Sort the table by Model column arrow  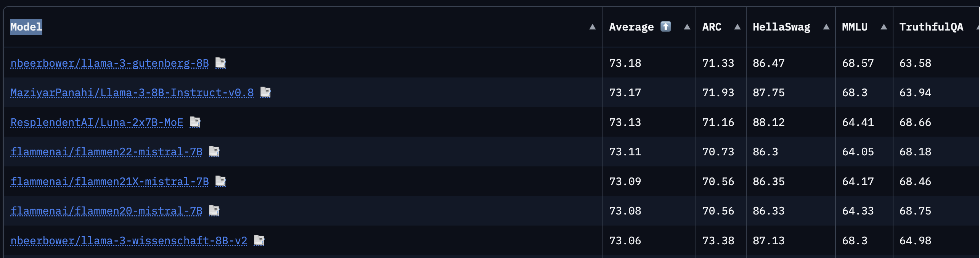[592, 27]
